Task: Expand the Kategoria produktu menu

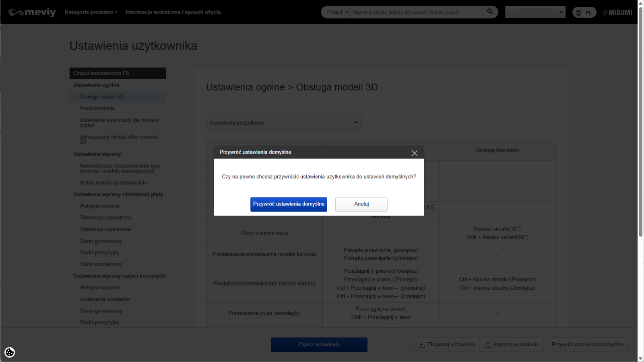Action: [91, 12]
